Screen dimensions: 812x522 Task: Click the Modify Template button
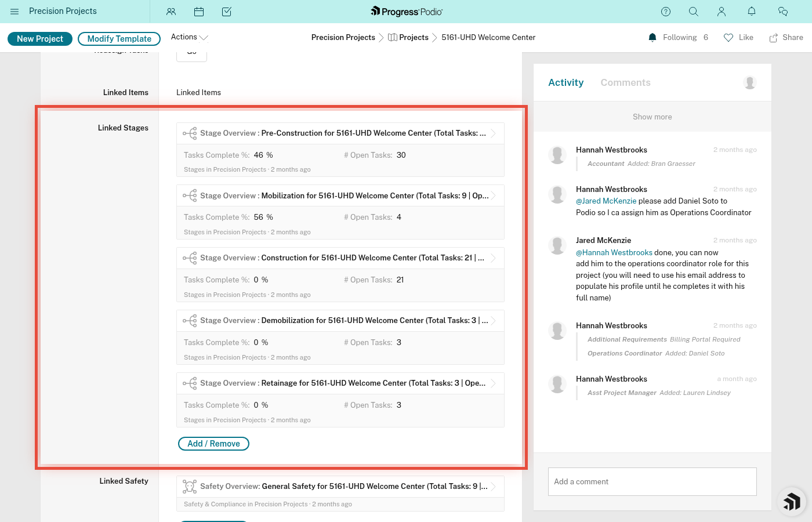119,39
